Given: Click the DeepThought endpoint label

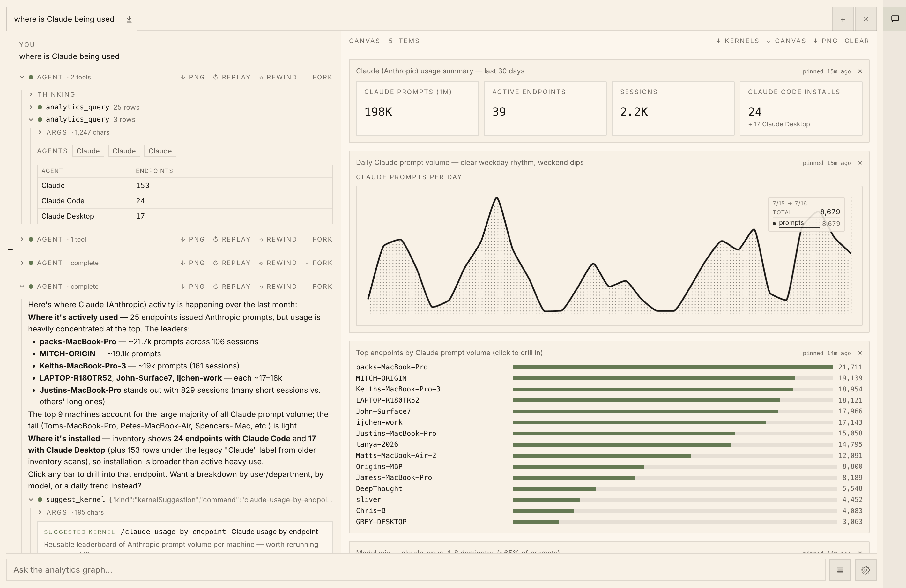Looking at the screenshot, I should pyautogui.click(x=379, y=488).
